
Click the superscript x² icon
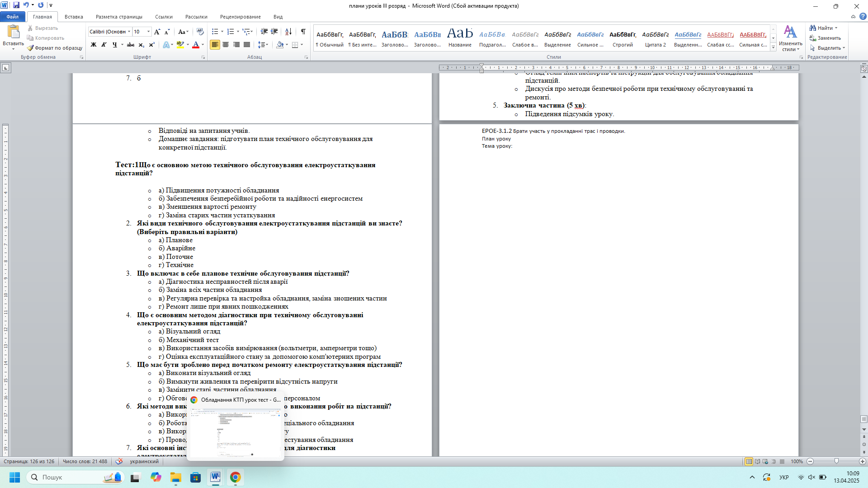click(152, 45)
